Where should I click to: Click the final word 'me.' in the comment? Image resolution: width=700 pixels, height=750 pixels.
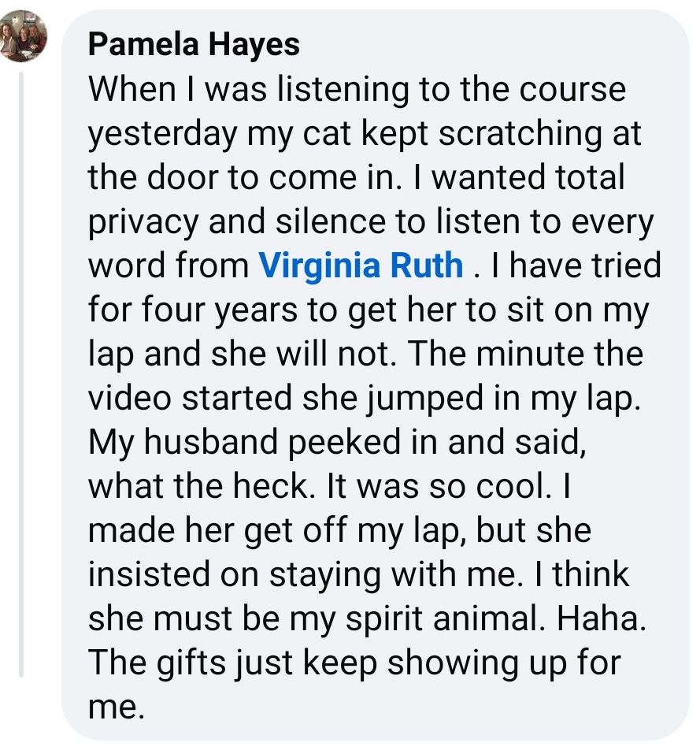115,707
